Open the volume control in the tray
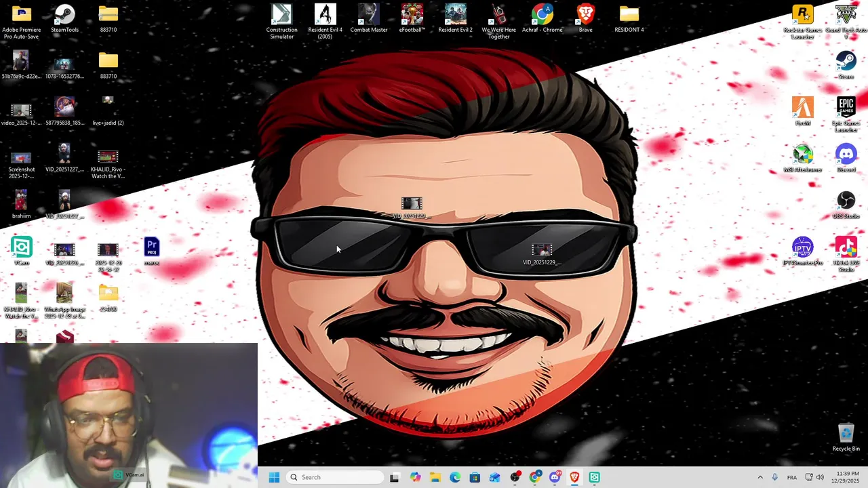 click(x=820, y=477)
